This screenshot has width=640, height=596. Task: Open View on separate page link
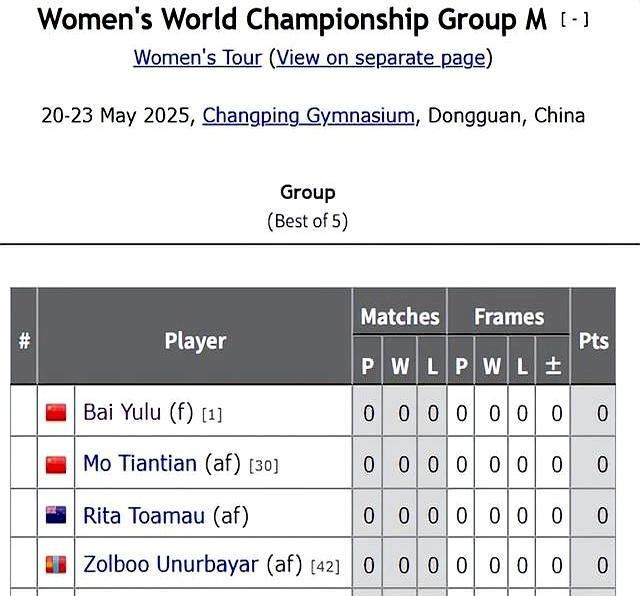point(381,58)
